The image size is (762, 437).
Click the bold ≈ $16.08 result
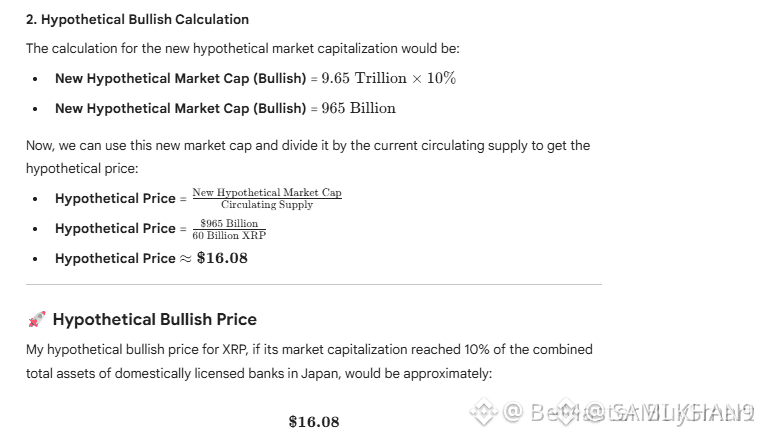tap(213, 258)
